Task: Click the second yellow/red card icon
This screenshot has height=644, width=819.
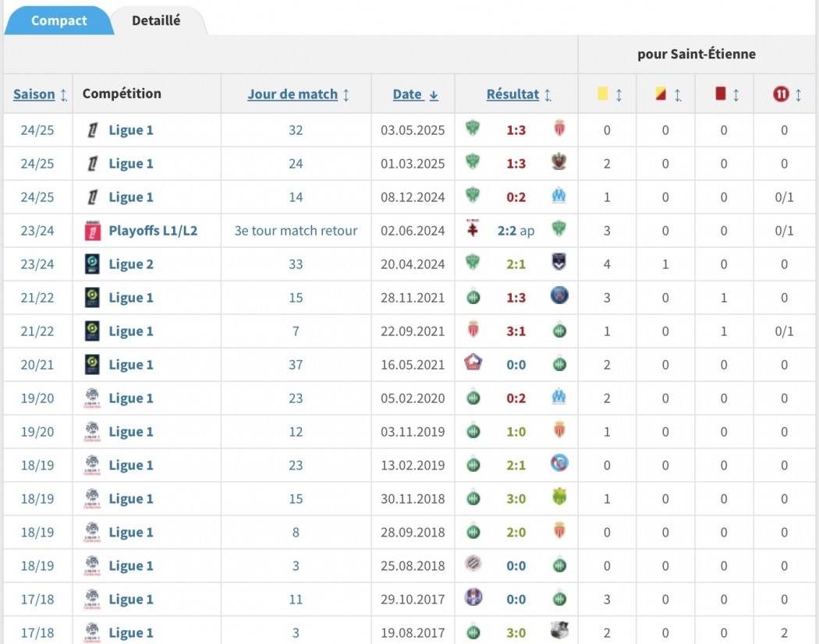Action: tap(661, 94)
